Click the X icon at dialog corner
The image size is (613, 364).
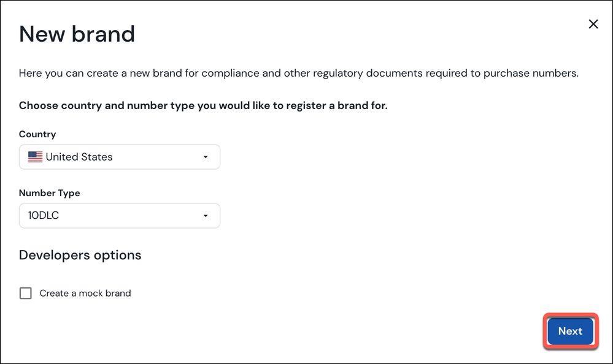[x=593, y=25]
